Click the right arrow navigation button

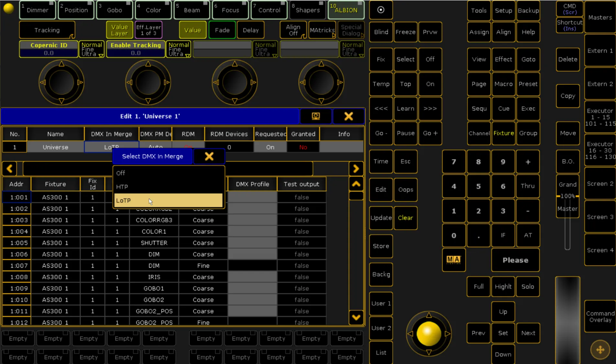click(356, 169)
